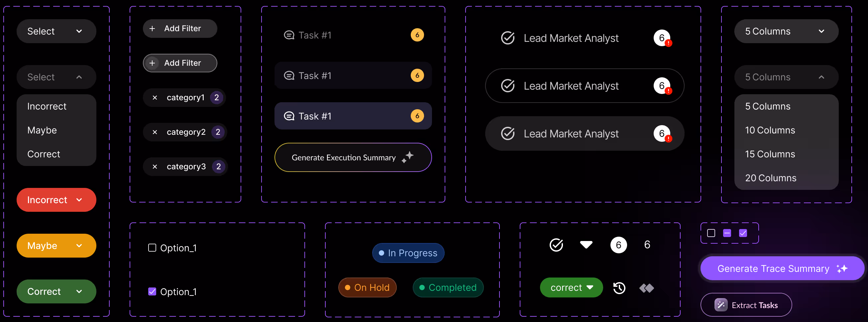Toggle the purple indeterminate dash checkbox
The height and width of the screenshot is (322, 868).
pos(727,233)
